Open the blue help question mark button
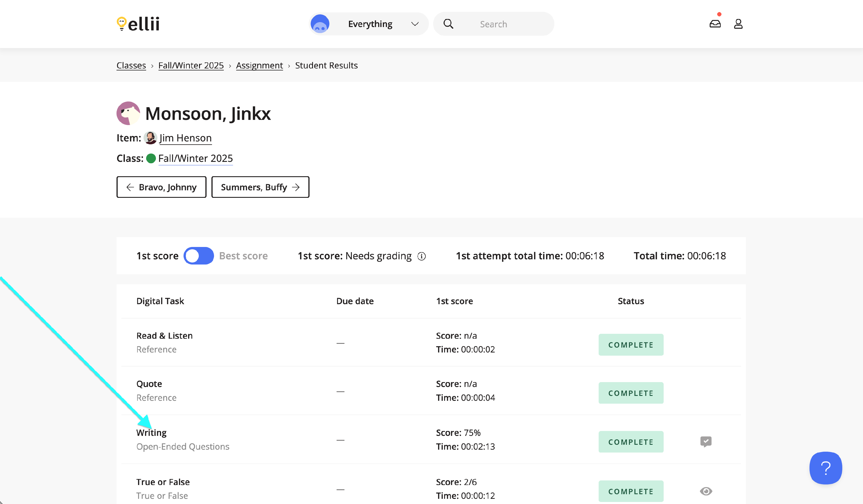Image resolution: width=863 pixels, height=504 pixels. (x=825, y=468)
